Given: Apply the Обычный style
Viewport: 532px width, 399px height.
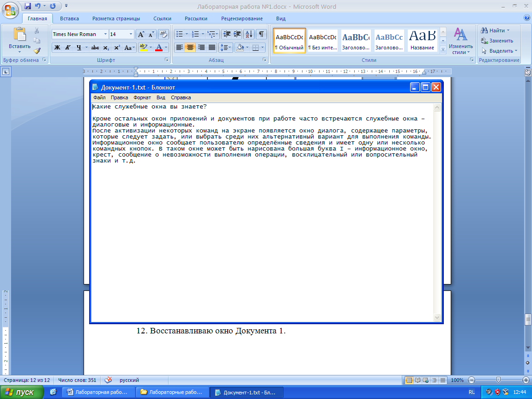Looking at the screenshot, I should [x=290, y=41].
